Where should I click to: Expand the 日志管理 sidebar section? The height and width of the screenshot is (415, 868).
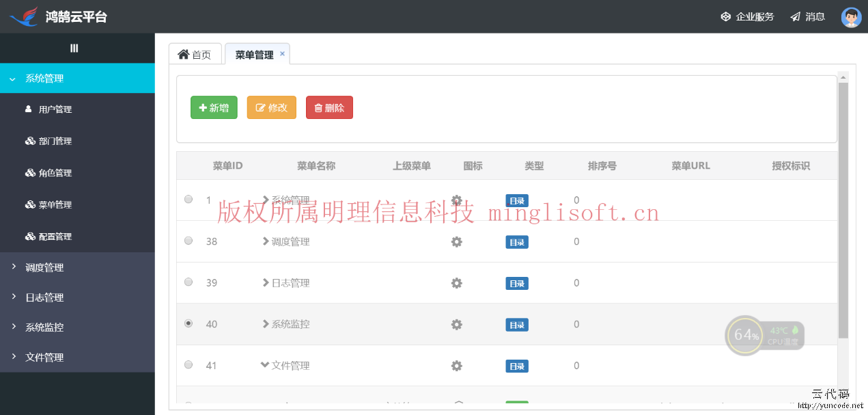coord(77,297)
